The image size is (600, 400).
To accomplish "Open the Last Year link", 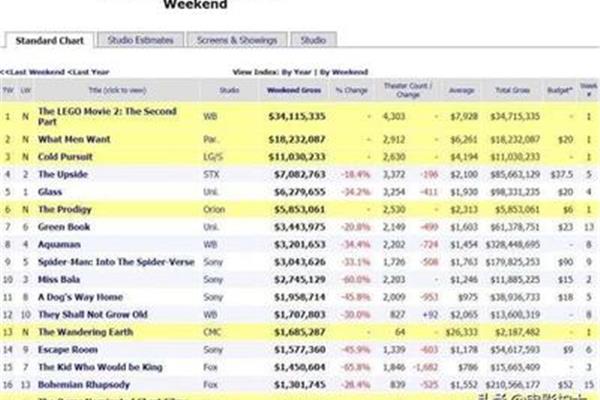I will point(88,72).
